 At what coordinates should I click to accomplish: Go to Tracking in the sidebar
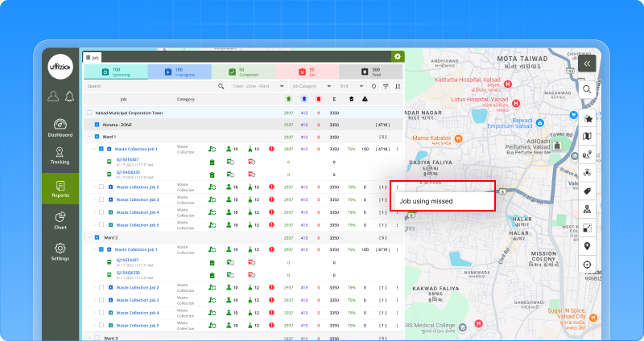(x=60, y=156)
